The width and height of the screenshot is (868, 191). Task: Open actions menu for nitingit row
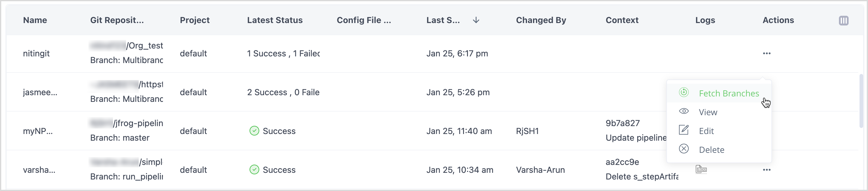(767, 53)
